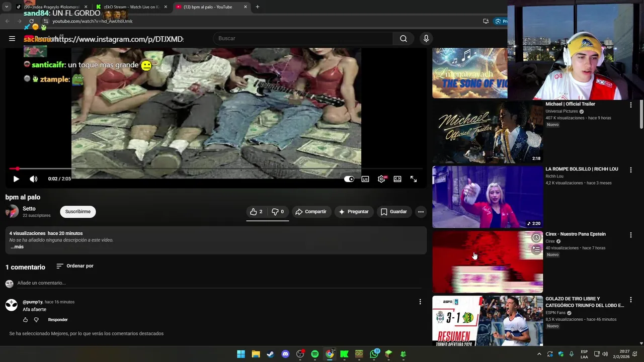644x362 pixels.
Task: Open the GOLAZO DE TIRO LIBRE thumbnail
Action: 488,321
